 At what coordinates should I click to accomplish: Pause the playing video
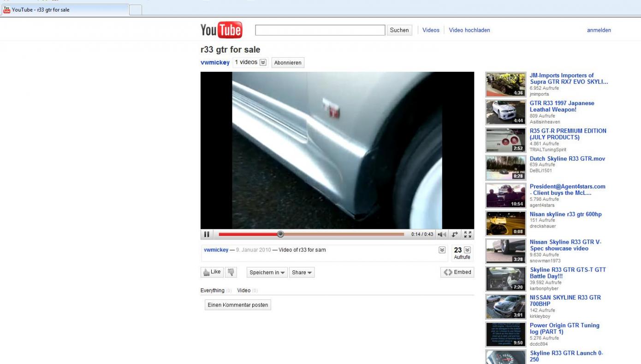(x=207, y=234)
